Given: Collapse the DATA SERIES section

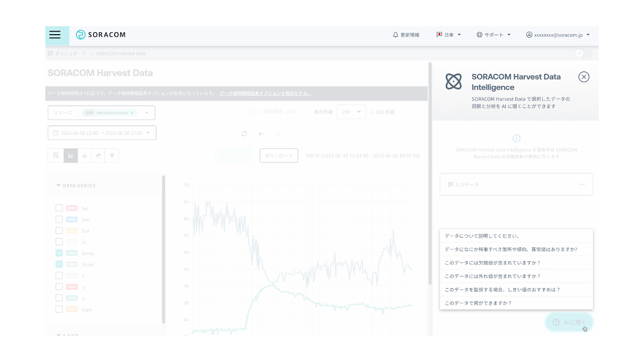Looking at the screenshot, I should (x=75, y=186).
